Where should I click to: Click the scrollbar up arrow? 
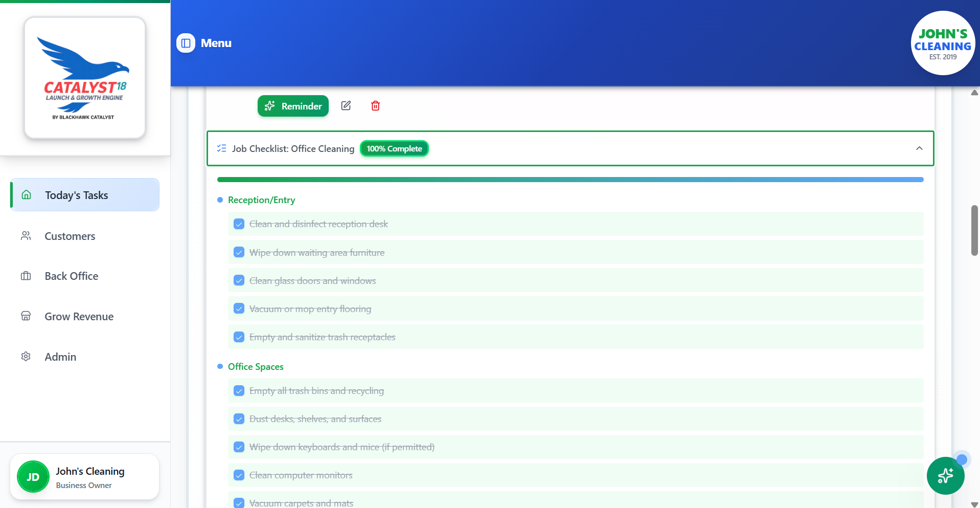coord(974,93)
